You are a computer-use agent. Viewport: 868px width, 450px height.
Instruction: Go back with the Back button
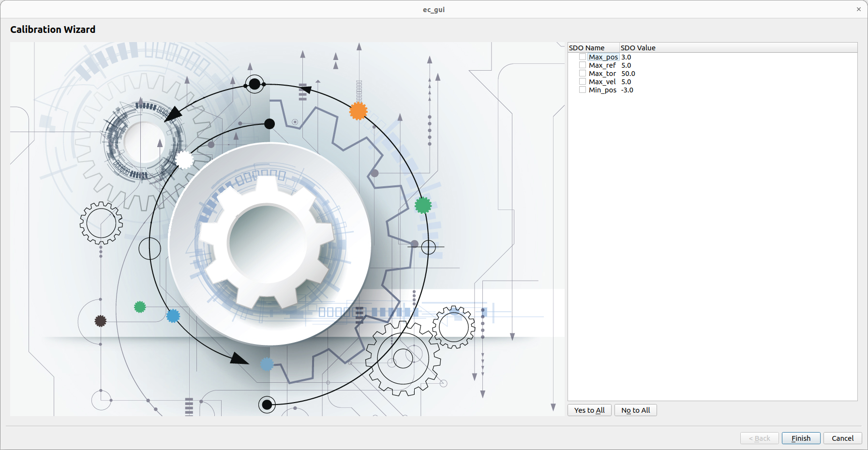(759, 438)
